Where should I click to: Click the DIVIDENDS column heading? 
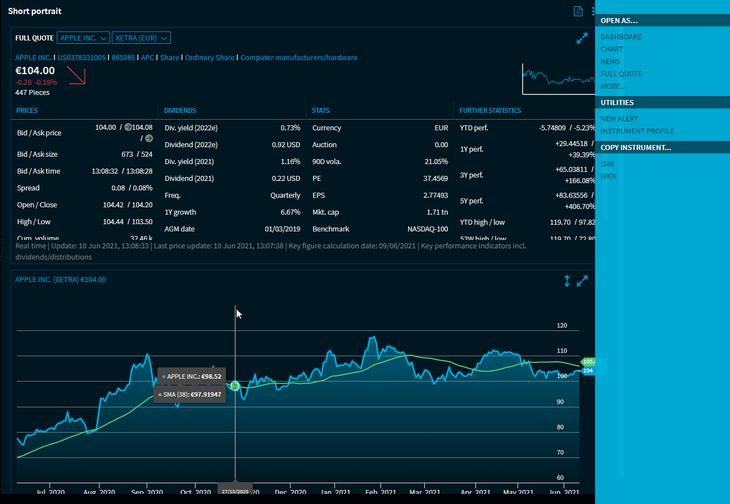click(180, 111)
